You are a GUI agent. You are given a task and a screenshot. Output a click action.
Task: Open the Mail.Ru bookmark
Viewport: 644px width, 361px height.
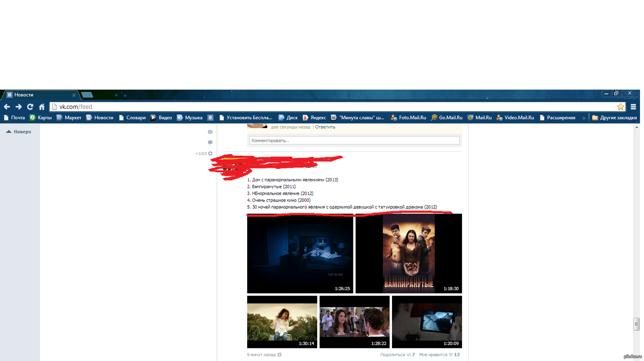[479, 118]
